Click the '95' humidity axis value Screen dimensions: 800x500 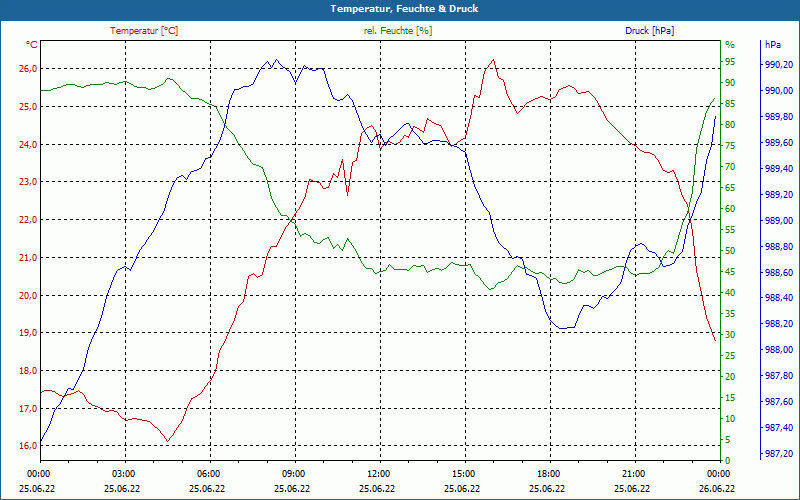pos(731,62)
